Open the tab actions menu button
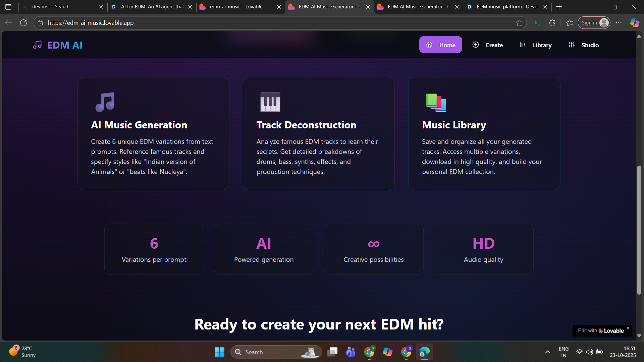The image size is (644, 362). pyautogui.click(x=8, y=7)
